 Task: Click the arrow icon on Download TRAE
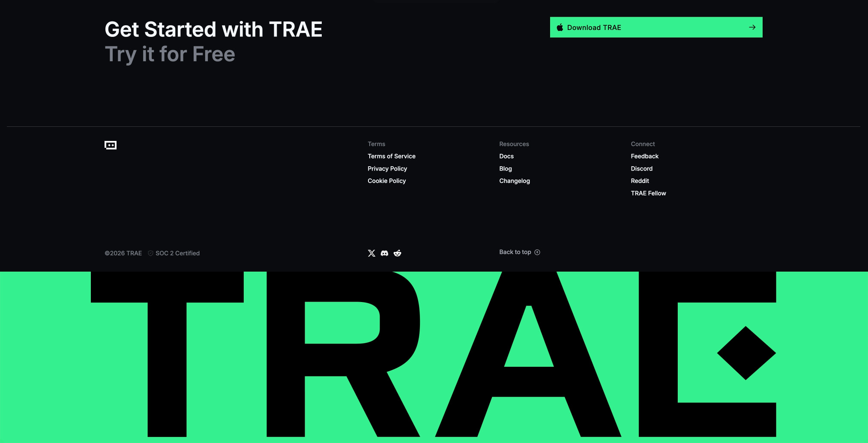(752, 27)
